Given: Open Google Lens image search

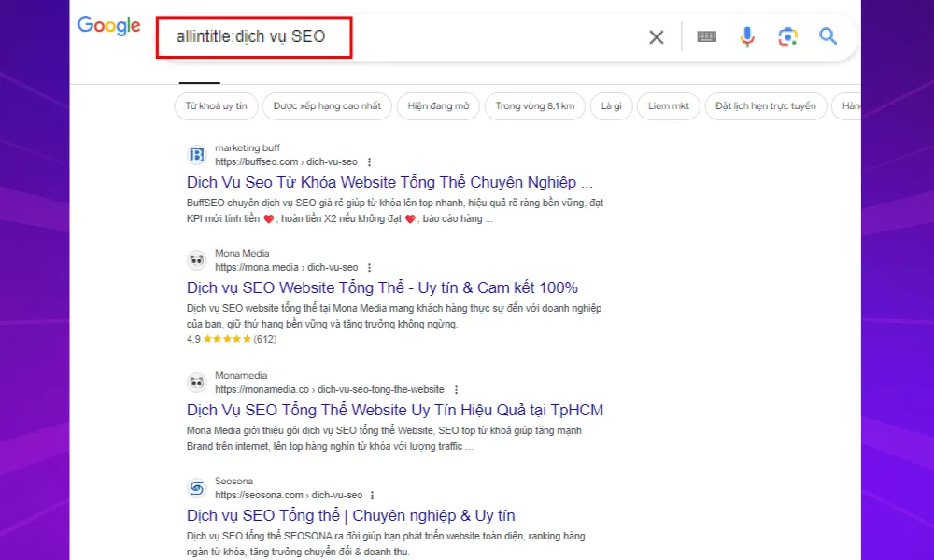Looking at the screenshot, I should 787,36.
